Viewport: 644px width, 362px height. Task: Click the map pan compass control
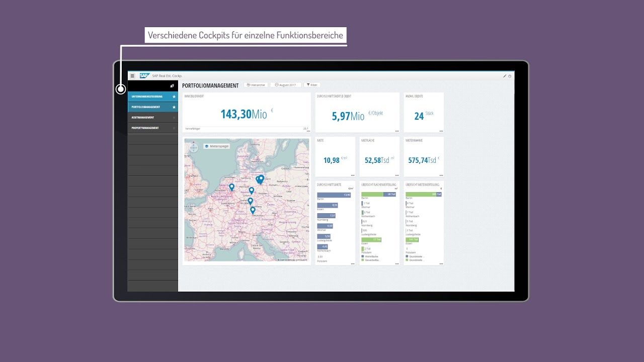(194, 148)
